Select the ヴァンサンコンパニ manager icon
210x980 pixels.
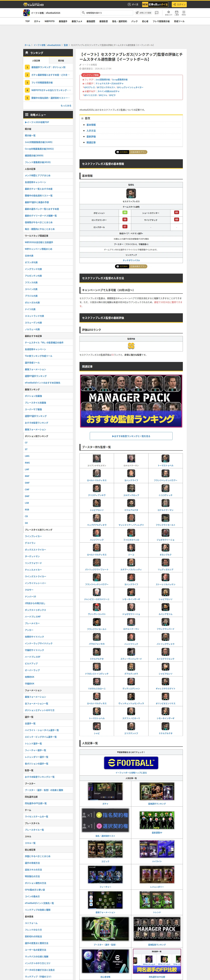point(97,607)
